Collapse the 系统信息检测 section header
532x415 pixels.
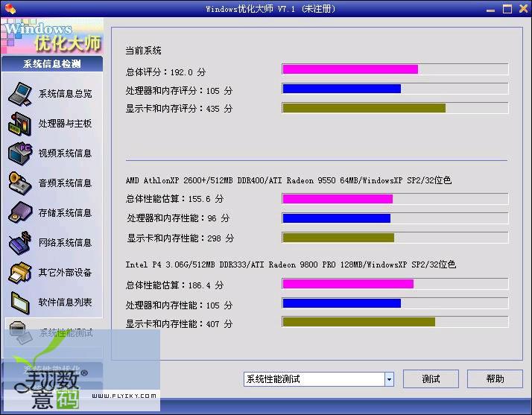52,64
